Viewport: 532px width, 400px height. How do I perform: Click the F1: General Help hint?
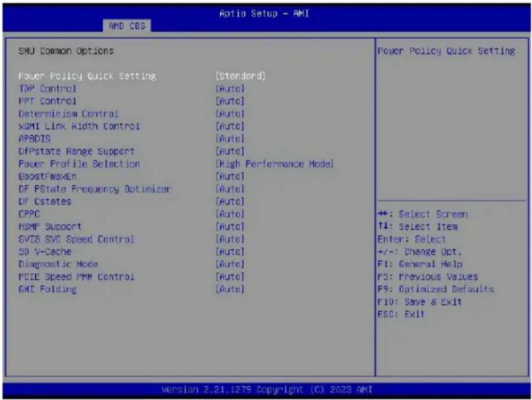(420, 264)
